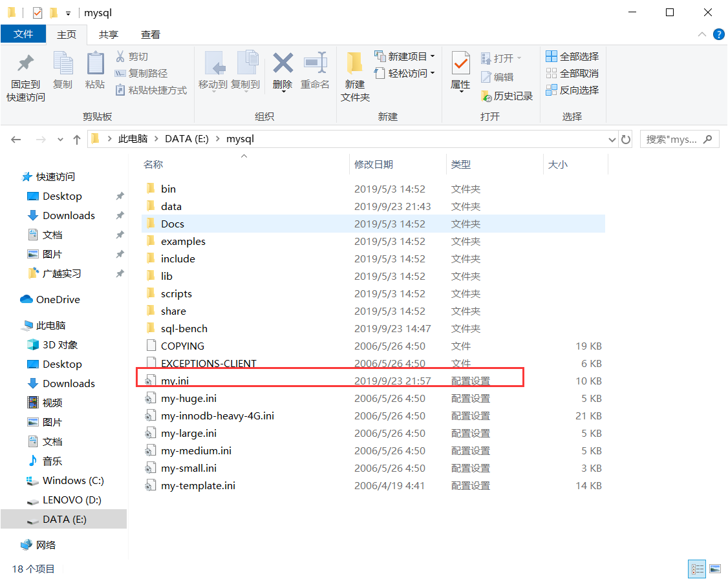Click Open (打开) in the ribbon
This screenshot has width=728, height=579.
tap(501, 58)
